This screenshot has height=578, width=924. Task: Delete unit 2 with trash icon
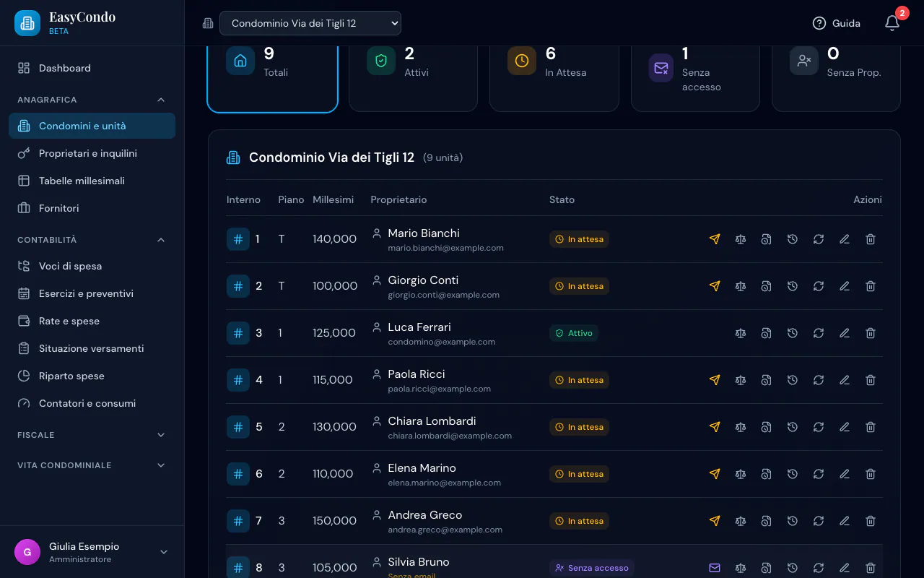point(871,286)
